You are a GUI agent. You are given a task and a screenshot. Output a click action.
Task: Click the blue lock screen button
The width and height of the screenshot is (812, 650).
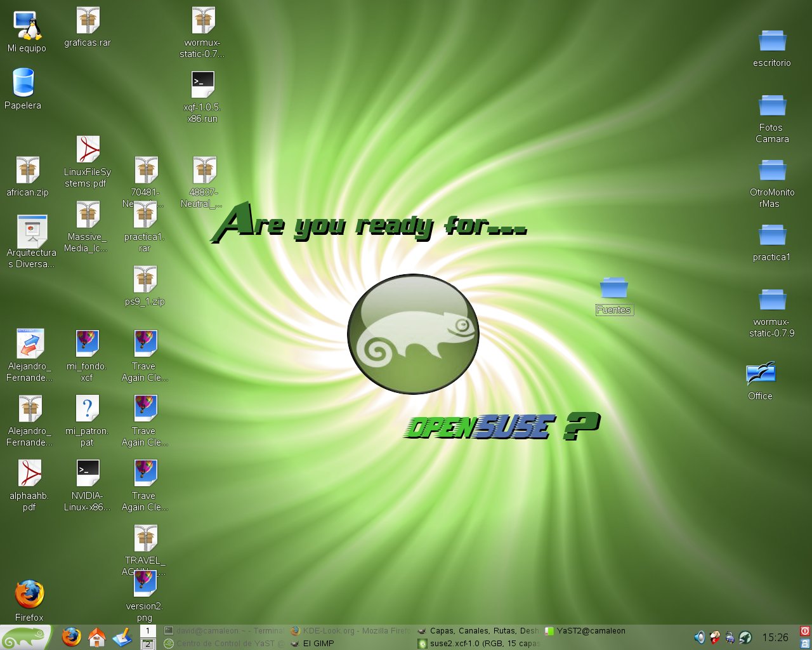pos(805,643)
